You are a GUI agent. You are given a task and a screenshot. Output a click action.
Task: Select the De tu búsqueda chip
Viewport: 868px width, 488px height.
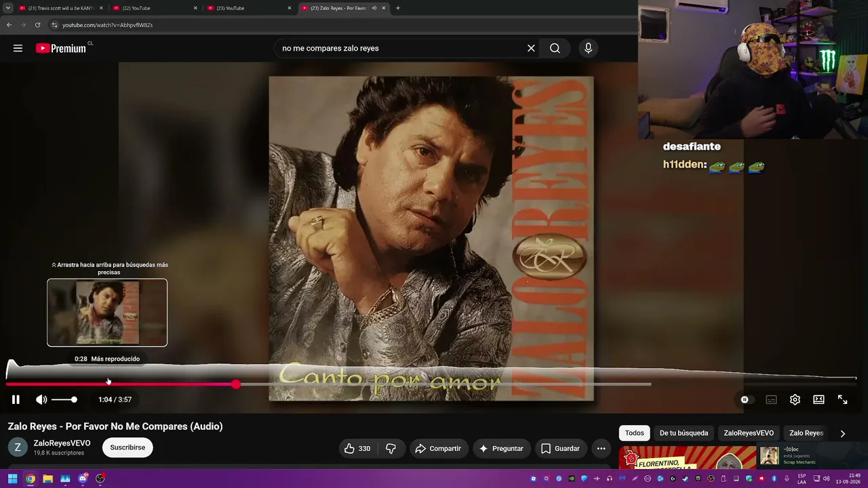(x=684, y=433)
